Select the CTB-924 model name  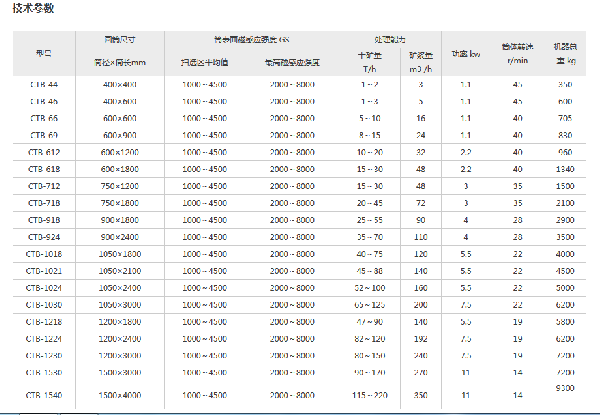pos(44,237)
